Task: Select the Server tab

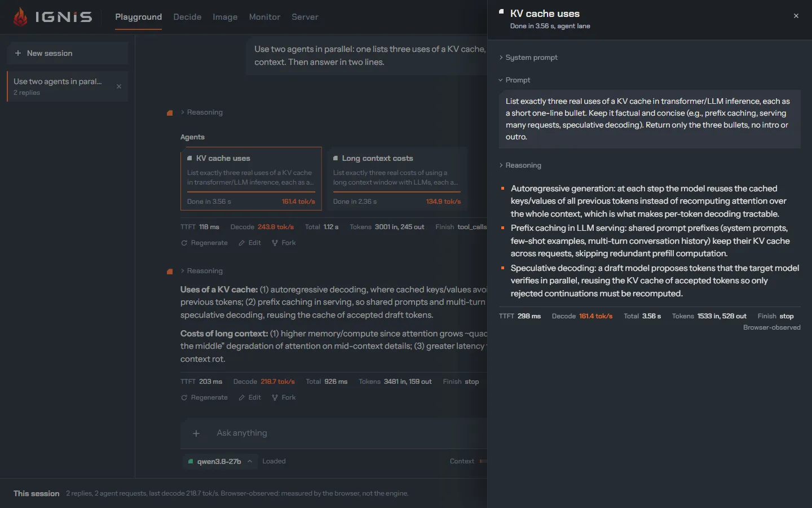Action: 305,17
